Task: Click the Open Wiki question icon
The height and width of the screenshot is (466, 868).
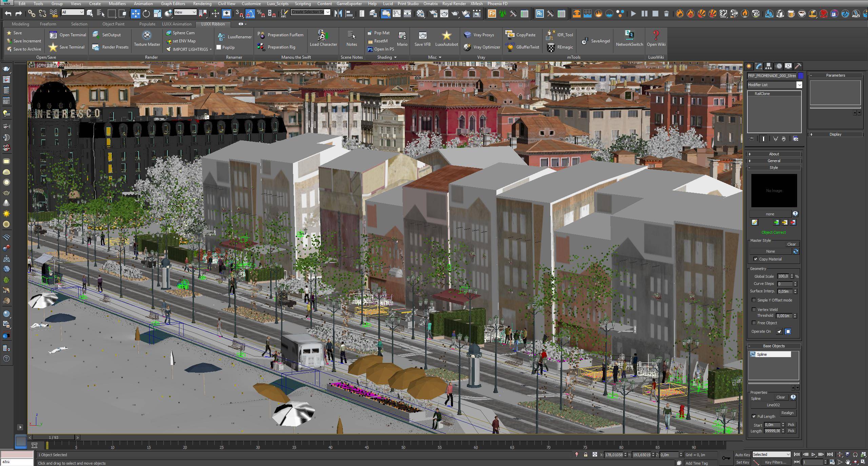Action: 656,35
